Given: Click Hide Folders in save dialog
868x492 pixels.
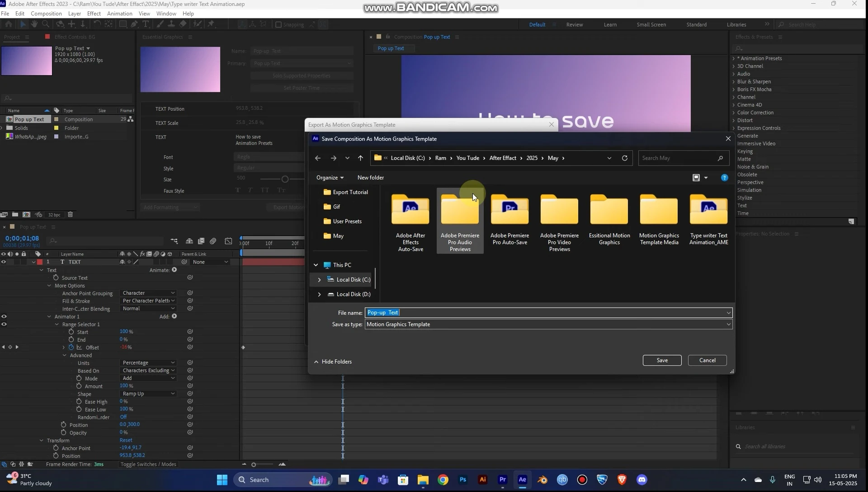Looking at the screenshot, I should (333, 362).
